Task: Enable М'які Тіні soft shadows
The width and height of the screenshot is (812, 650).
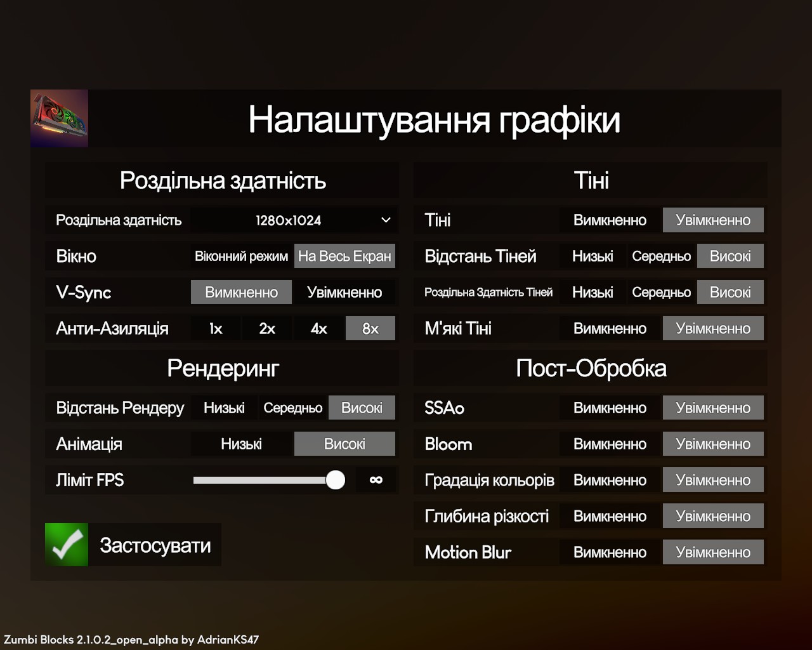Action: pyautogui.click(x=713, y=329)
